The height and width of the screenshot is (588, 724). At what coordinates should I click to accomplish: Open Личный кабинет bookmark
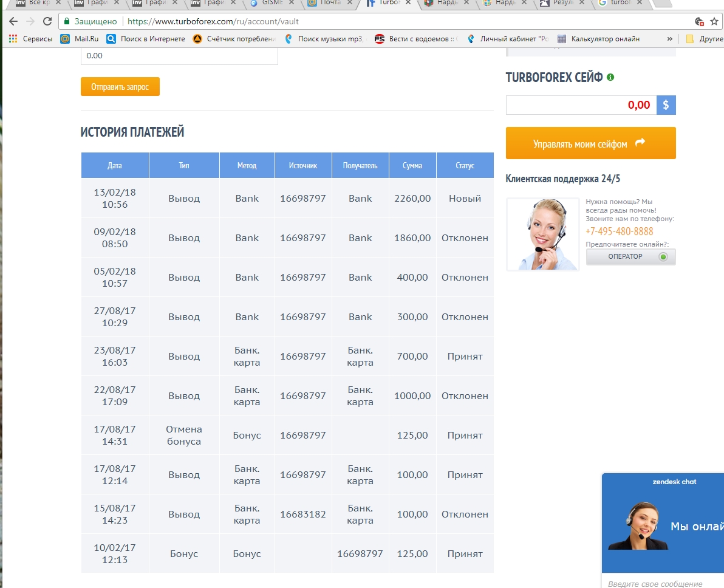click(507, 39)
